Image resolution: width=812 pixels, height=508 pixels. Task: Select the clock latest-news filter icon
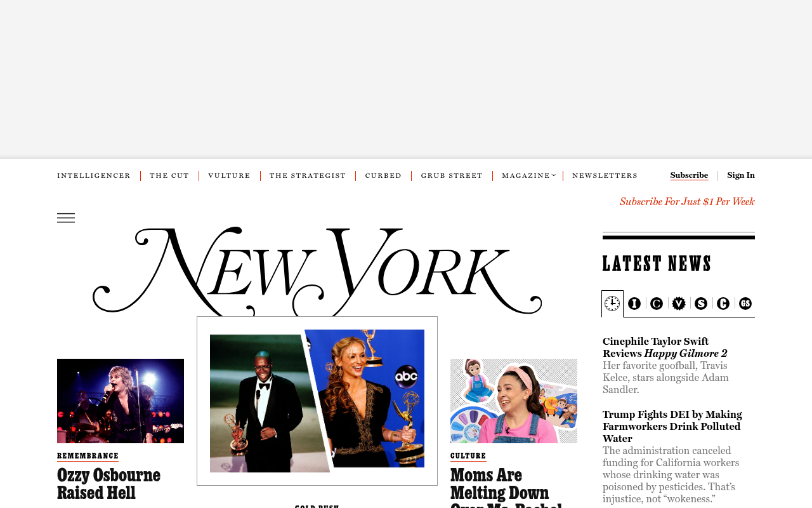coord(612,304)
